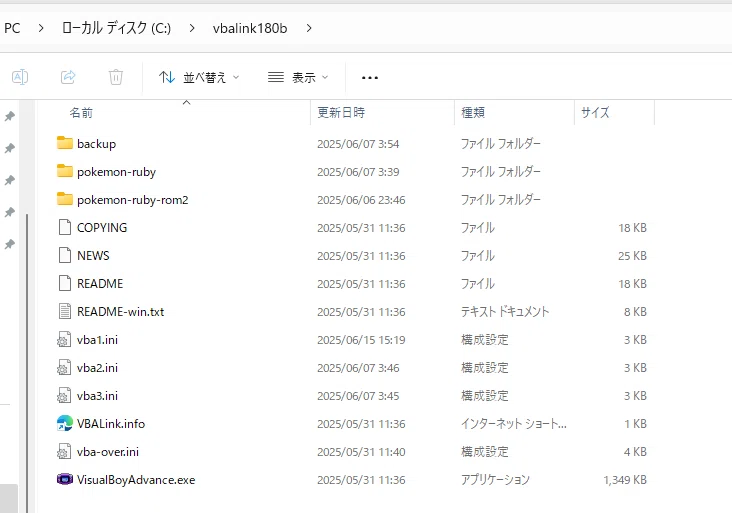The height and width of the screenshot is (513, 732).
Task: Click the COPYING file name
Action: [102, 228]
